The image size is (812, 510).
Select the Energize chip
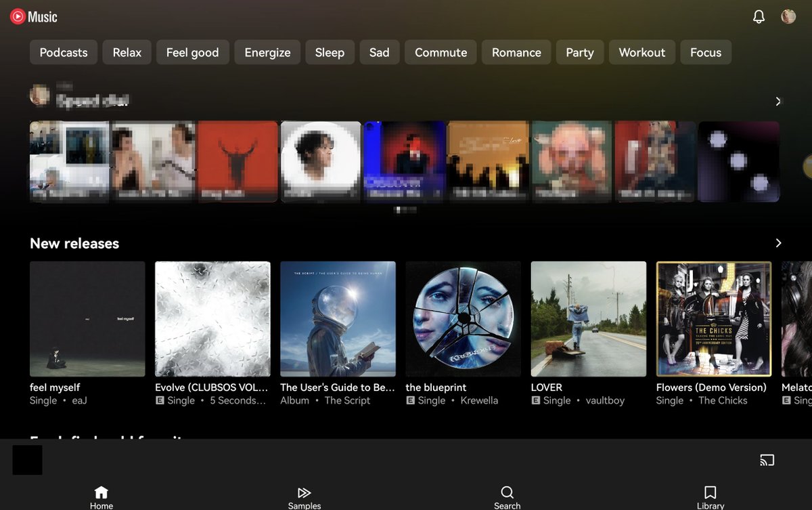pyautogui.click(x=267, y=52)
